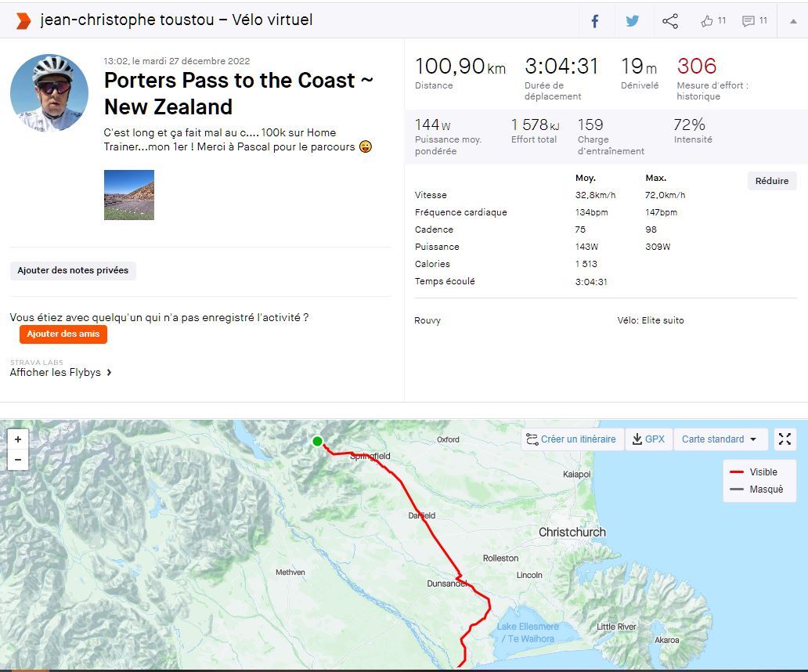The width and height of the screenshot is (808, 672).
Task: Download the GPX file
Action: pyautogui.click(x=648, y=439)
